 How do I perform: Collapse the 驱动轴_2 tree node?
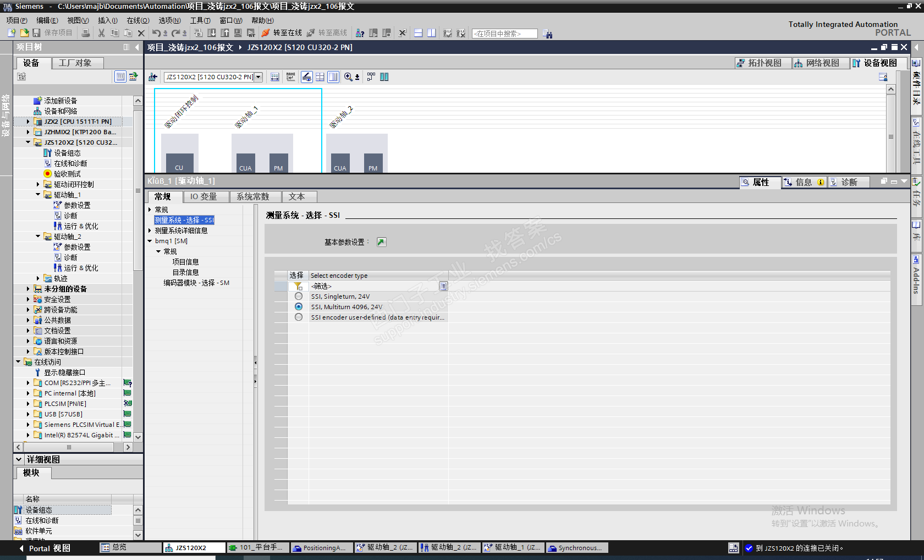[38, 237]
